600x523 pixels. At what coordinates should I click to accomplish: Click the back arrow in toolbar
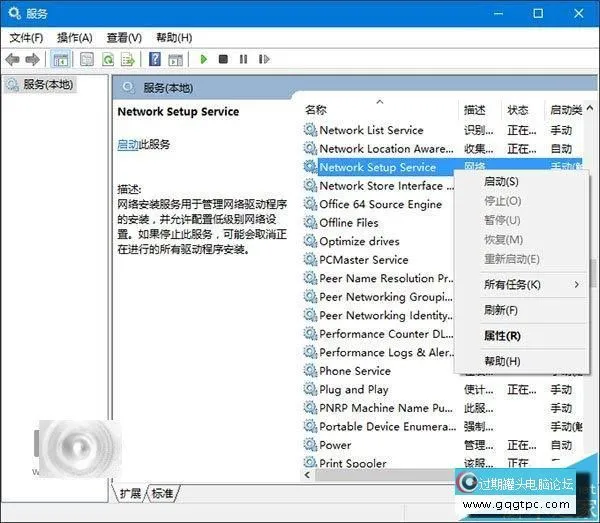point(13,60)
